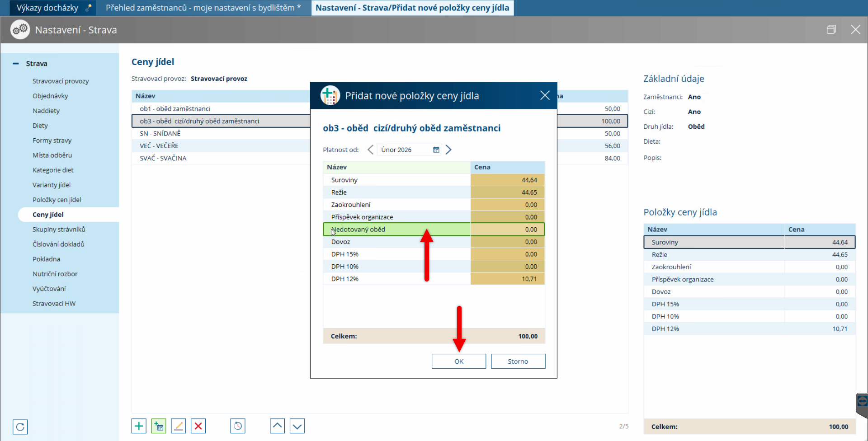The height and width of the screenshot is (441, 868).
Task: Cancel dialog with Storno button
Action: (518, 361)
